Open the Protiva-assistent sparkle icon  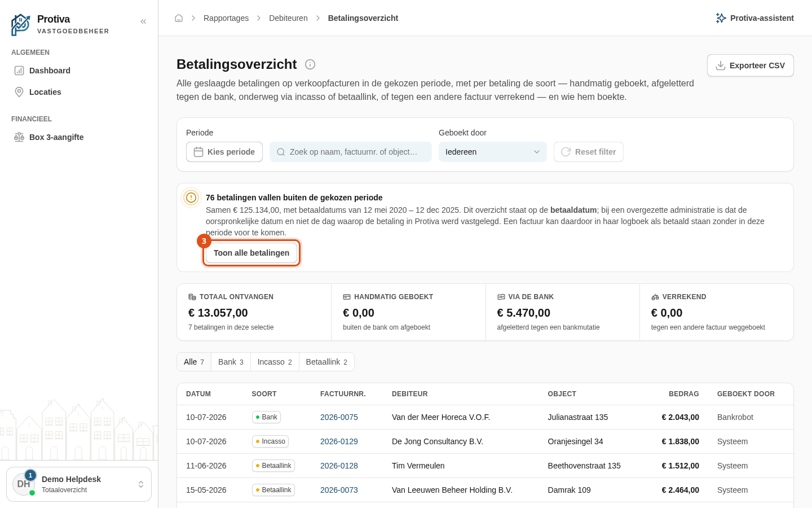click(x=721, y=18)
